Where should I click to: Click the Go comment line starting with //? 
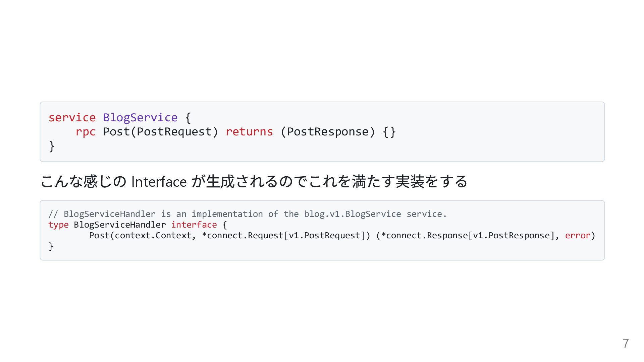[x=248, y=214]
